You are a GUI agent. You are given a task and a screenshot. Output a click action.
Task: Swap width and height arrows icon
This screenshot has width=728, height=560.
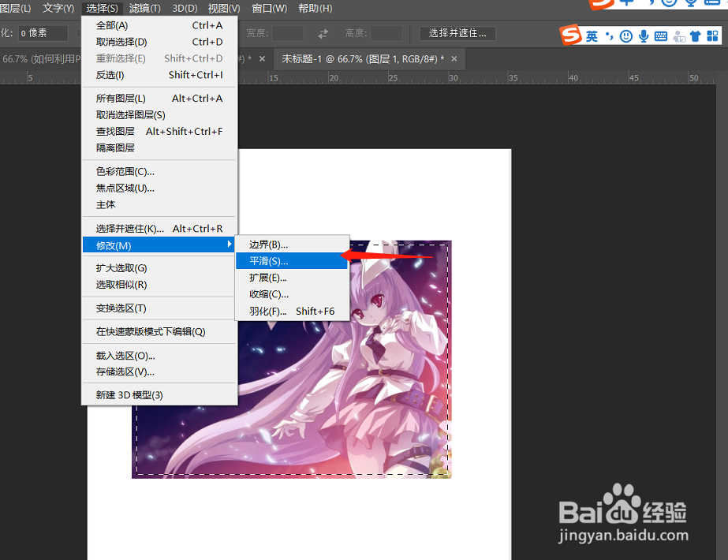tap(323, 33)
